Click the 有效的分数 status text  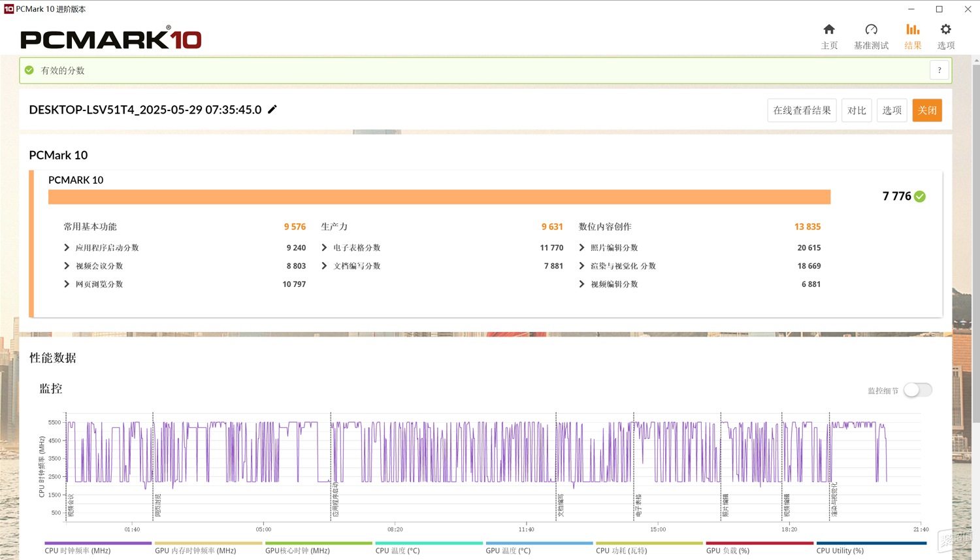(63, 70)
